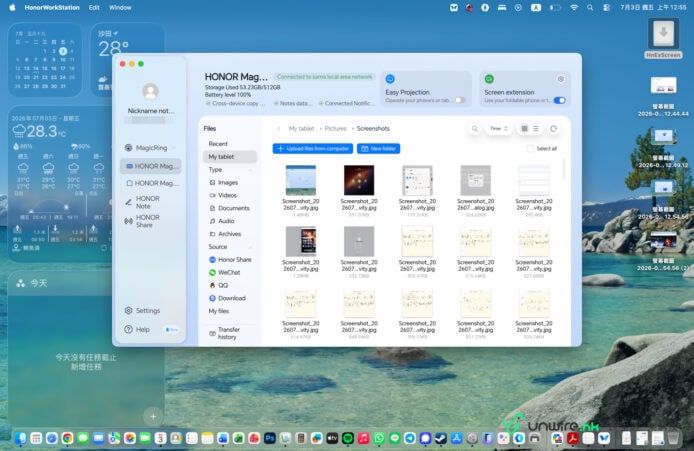Open the Edit menu
The height and width of the screenshot is (451, 694).
pos(94,8)
